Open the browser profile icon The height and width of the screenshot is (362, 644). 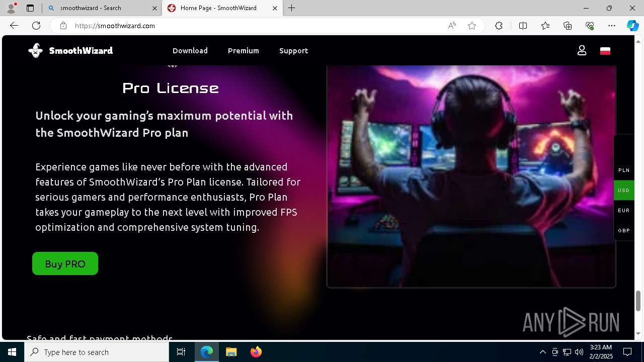tap(11, 8)
